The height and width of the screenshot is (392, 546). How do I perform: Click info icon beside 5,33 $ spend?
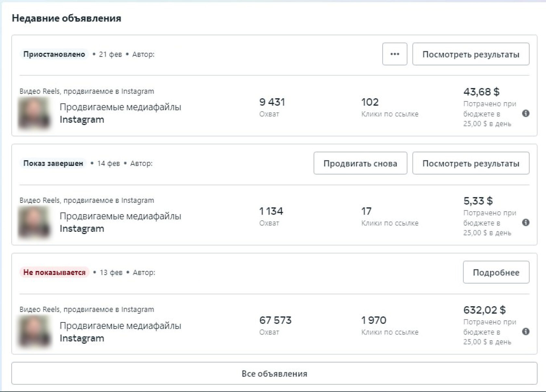coord(526,223)
